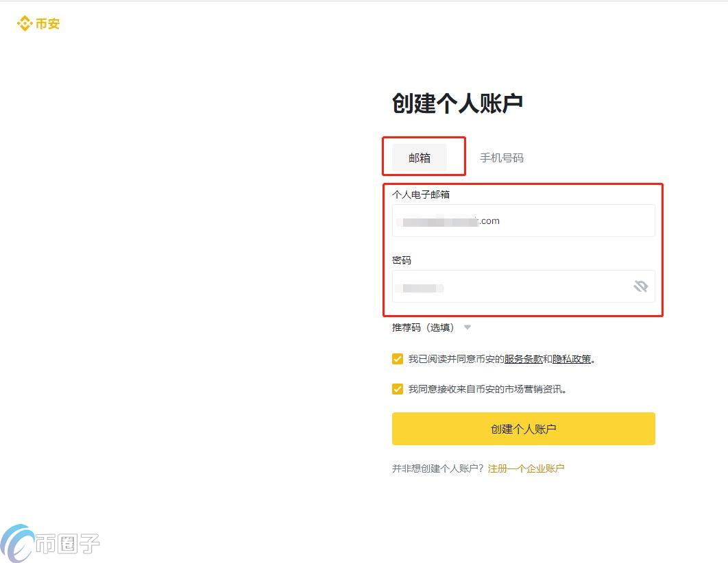Toggle password visibility eye icon
Image resolution: width=728 pixels, height=563 pixels.
[641, 286]
